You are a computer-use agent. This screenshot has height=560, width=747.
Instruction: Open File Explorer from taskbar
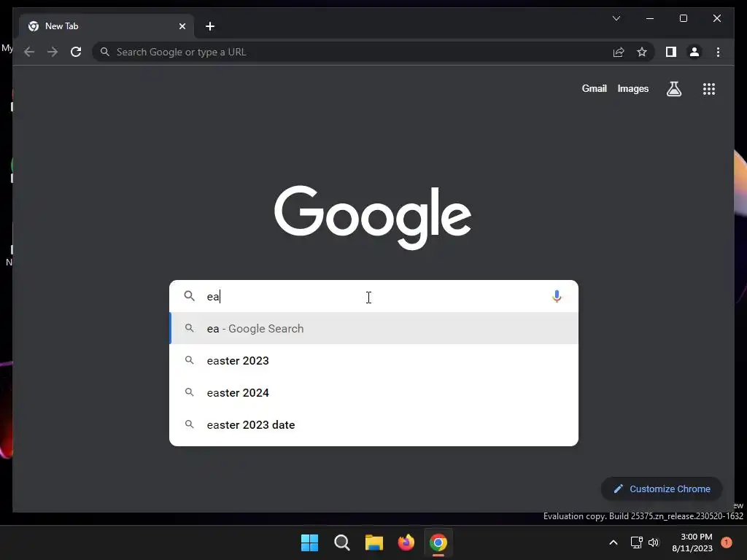click(374, 542)
